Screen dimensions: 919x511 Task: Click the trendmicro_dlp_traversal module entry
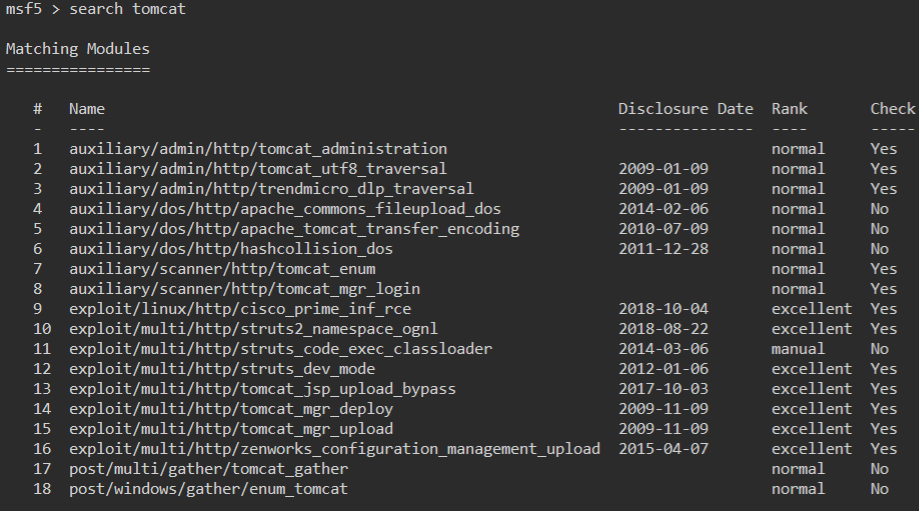click(x=271, y=189)
